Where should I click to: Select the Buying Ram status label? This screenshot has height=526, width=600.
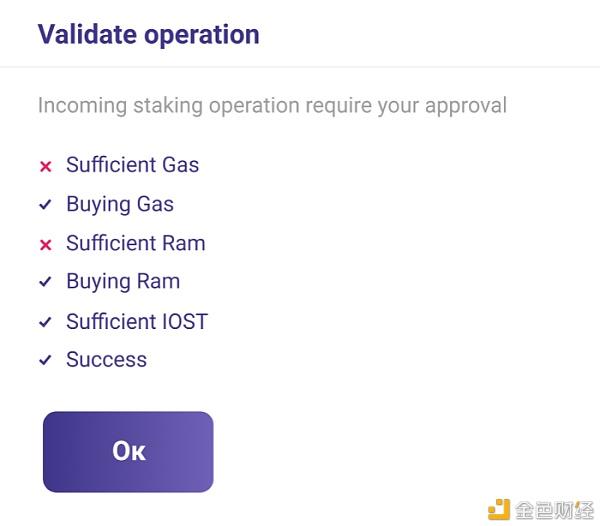(x=123, y=281)
